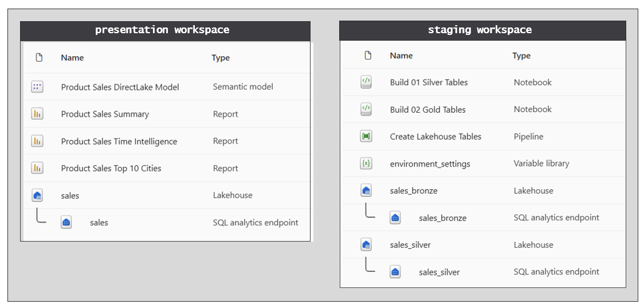Click 'SQL analytics endpoint' type of sales_silver
This screenshot has height=308, width=644.
pyautogui.click(x=556, y=271)
